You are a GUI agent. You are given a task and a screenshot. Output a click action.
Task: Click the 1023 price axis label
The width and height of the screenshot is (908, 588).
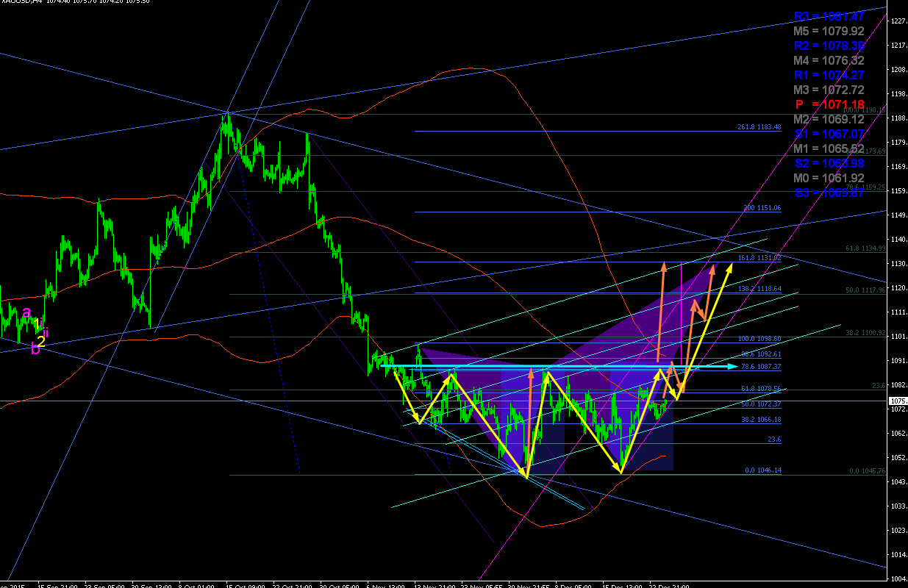pyautogui.click(x=898, y=530)
